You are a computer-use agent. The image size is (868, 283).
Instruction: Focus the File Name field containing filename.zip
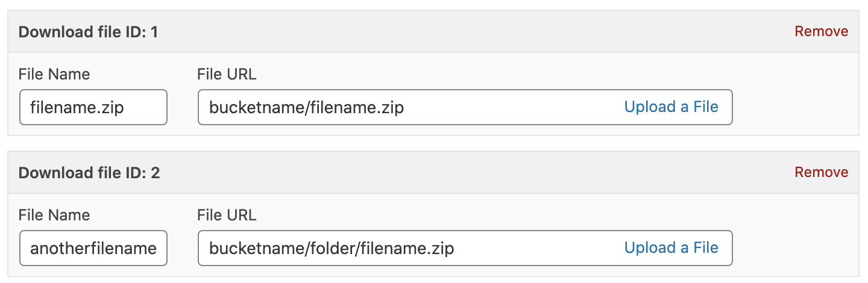click(93, 107)
